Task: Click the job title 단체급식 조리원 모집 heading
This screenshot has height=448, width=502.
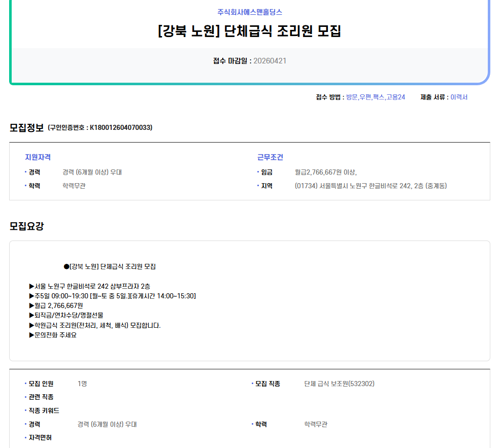Action: pyautogui.click(x=250, y=31)
